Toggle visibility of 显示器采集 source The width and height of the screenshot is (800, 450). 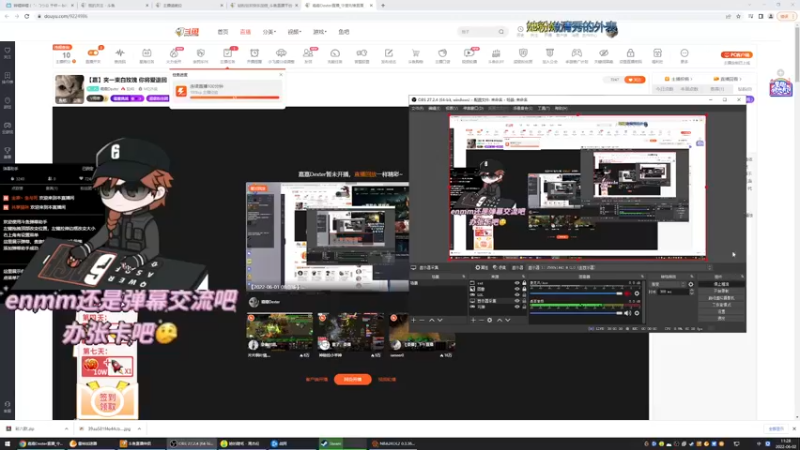[517, 301]
